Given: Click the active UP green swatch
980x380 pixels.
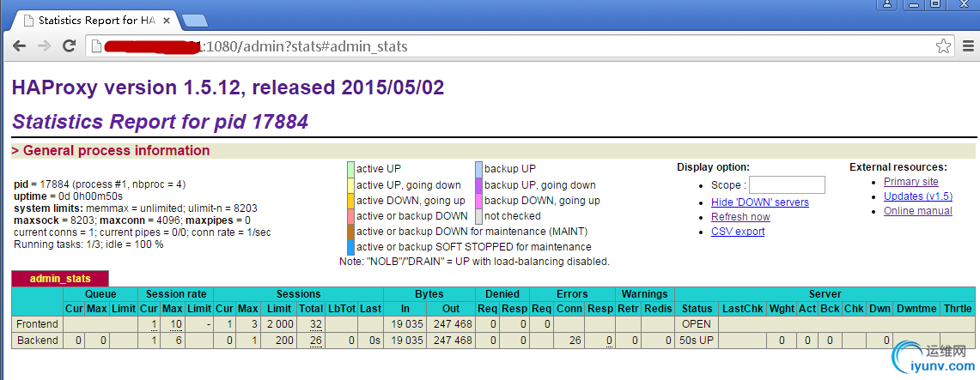Looking at the screenshot, I should click(350, 169).
